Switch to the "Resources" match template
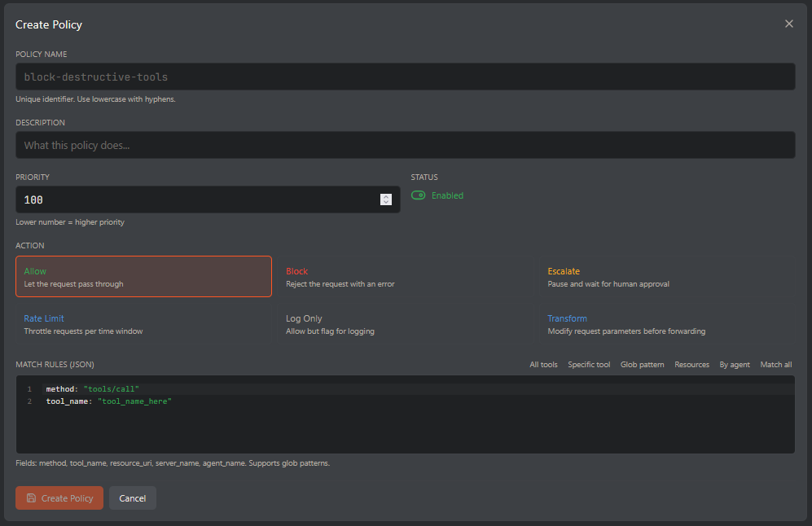Screen dimensions: 812x526 [691, 364]
